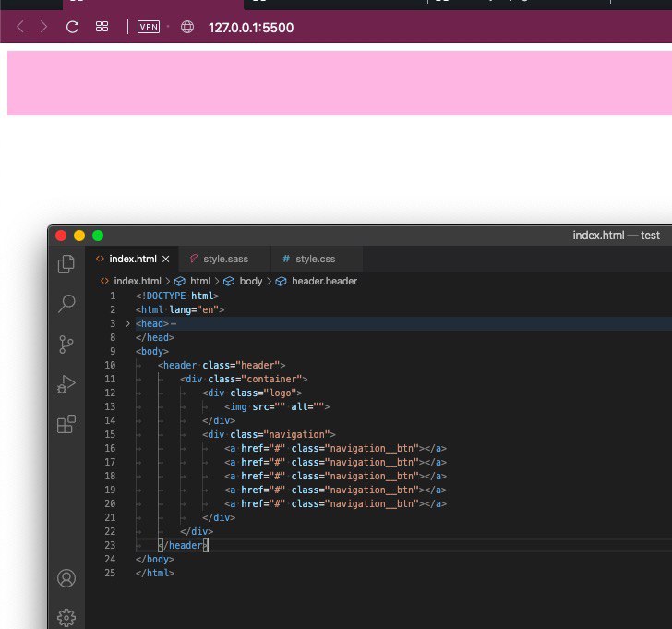Viewport: 672px width, 629px height.
Task: Switch to the style.sass tab
Action: point(226,259)
